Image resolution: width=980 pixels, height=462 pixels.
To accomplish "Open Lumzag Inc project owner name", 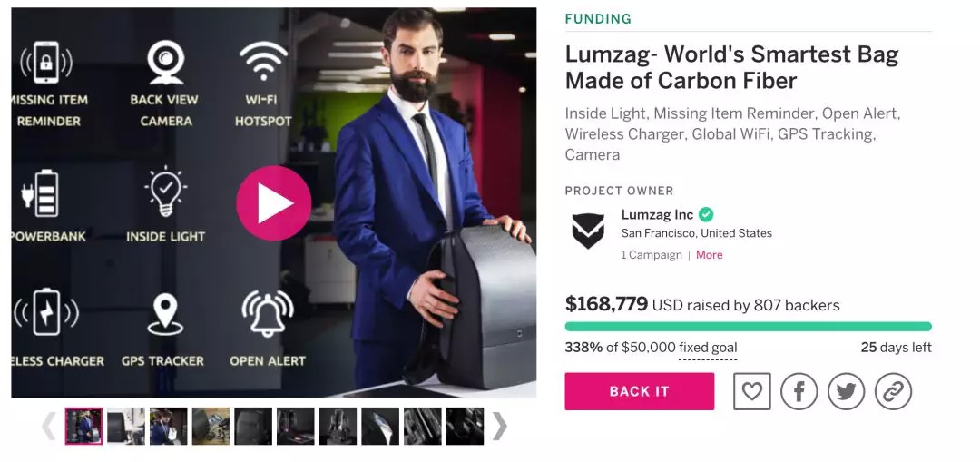I will tap(657, 214).
